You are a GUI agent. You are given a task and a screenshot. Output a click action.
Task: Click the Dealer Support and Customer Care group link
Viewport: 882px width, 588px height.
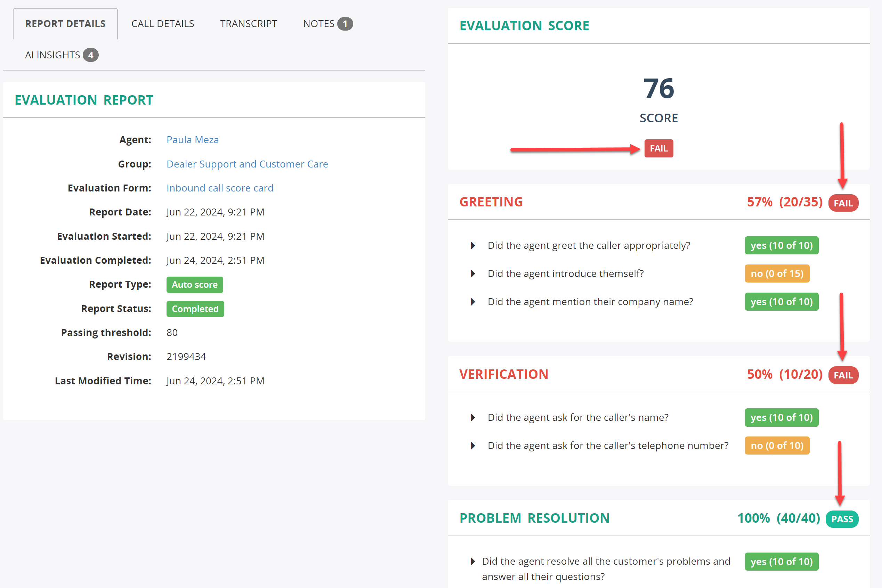pyautogui.click(x=248, y=164)
